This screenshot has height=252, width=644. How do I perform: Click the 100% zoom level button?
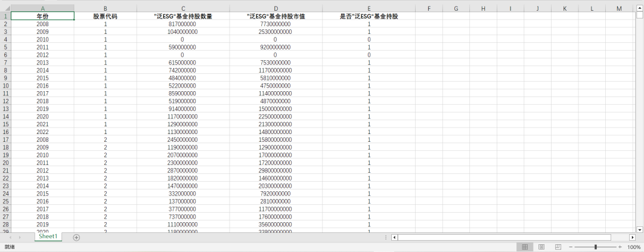[x=634, y=247]
